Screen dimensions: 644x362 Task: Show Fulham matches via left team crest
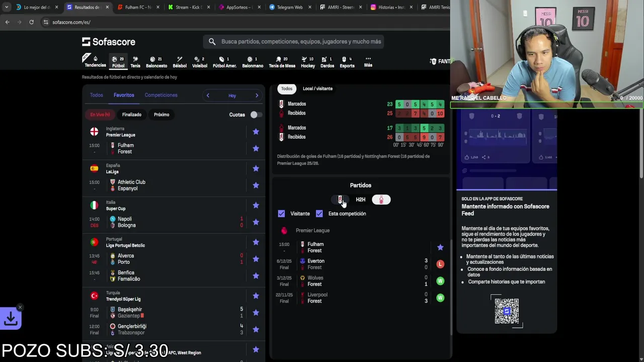(340, 200)
